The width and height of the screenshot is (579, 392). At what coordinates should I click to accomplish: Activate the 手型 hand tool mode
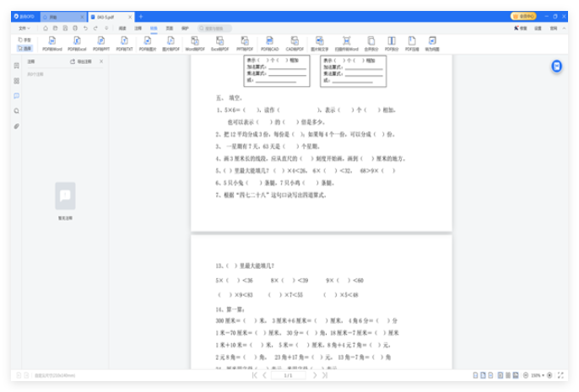point(24,39)
